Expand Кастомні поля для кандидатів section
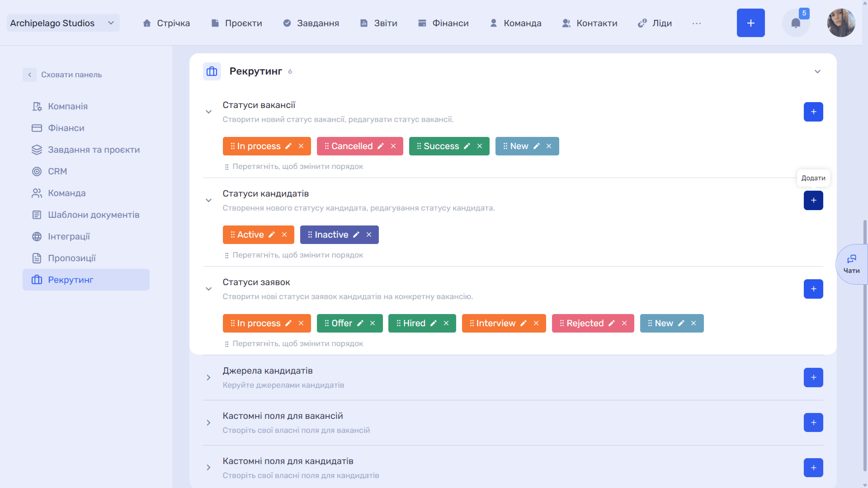 [209, 468]
